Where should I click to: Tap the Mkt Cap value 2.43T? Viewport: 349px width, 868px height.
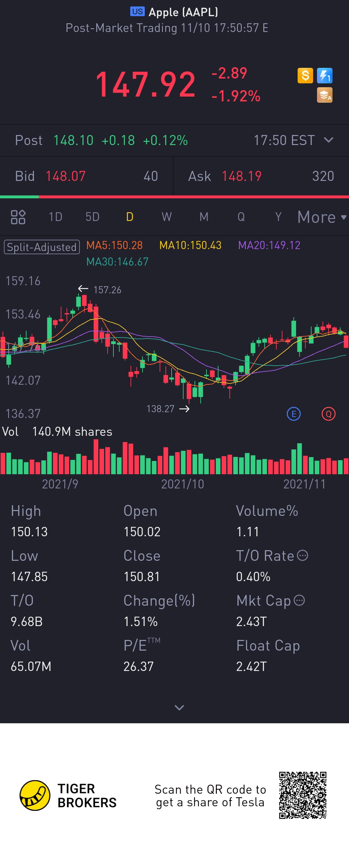click(251, 621)
